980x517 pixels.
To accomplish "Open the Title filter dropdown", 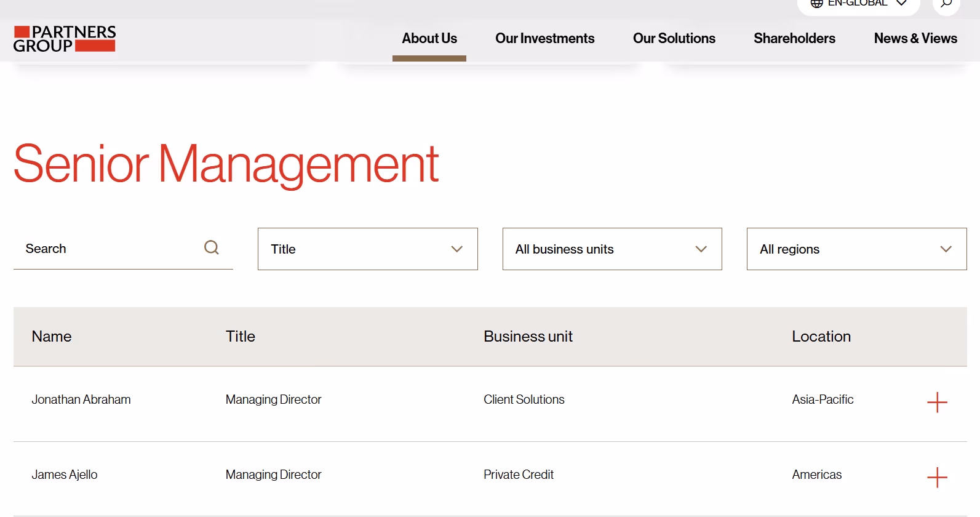I will tap(368, 249).
